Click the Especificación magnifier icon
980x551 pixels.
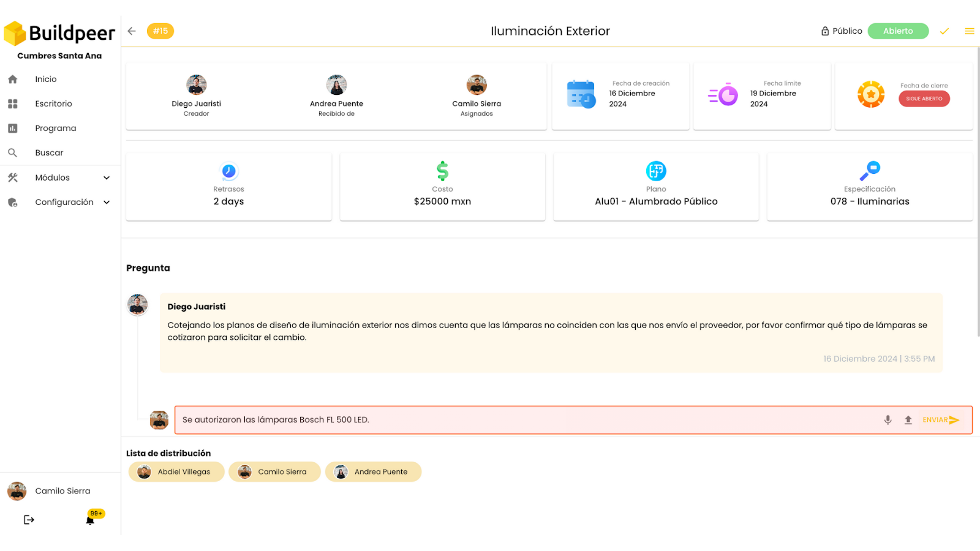(870, 171)
